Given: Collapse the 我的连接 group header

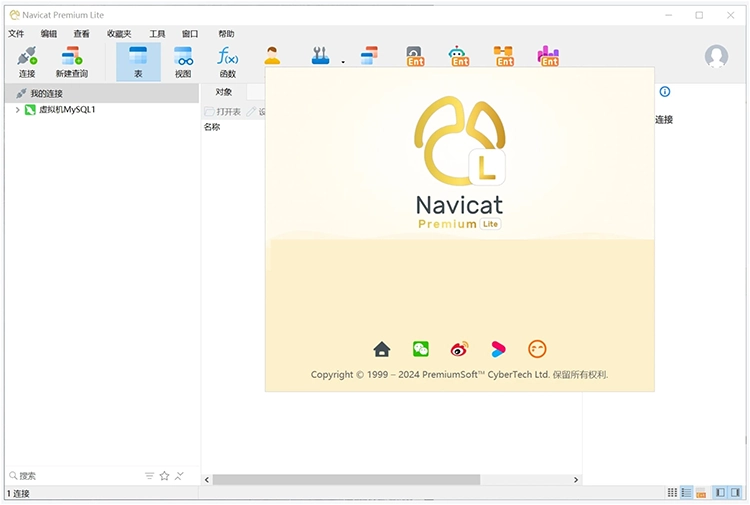Looking at the screenshot, I should (46, 93).
